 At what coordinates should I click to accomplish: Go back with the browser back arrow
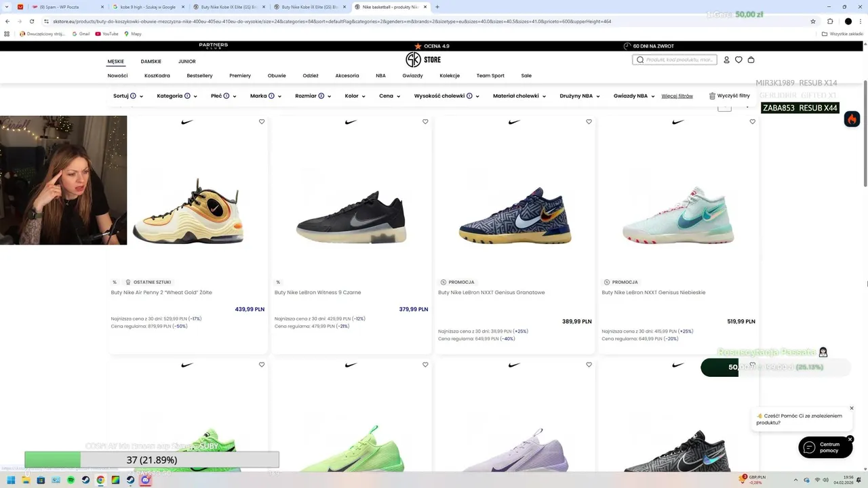[x=7, y=21]
